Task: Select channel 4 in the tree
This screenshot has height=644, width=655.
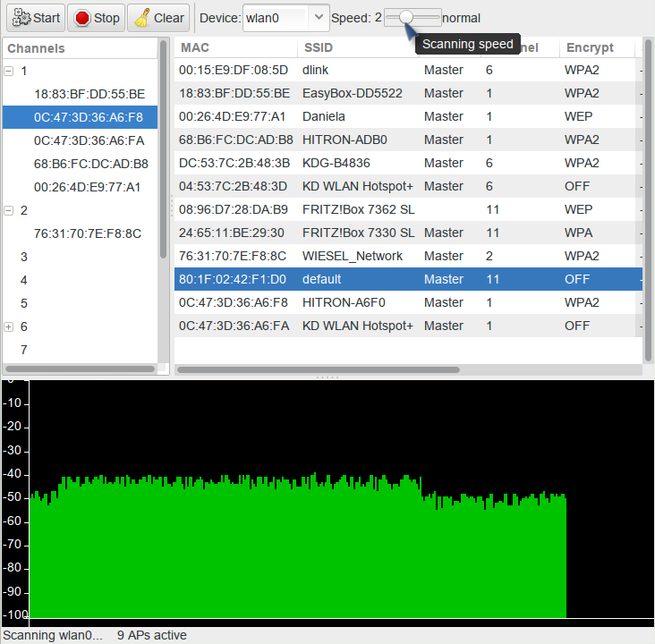Action: tap(24, 280)
